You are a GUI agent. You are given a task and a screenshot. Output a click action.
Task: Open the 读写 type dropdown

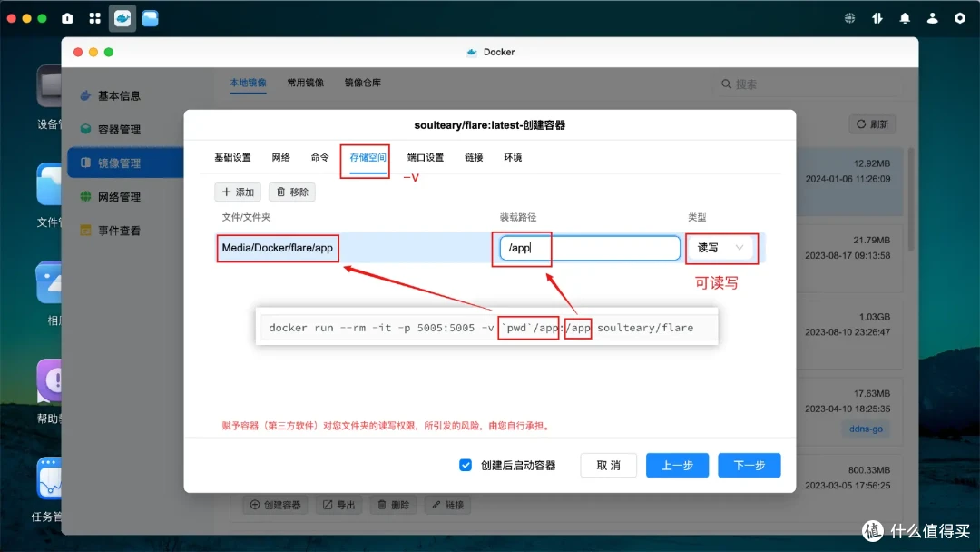click(721, 248)
